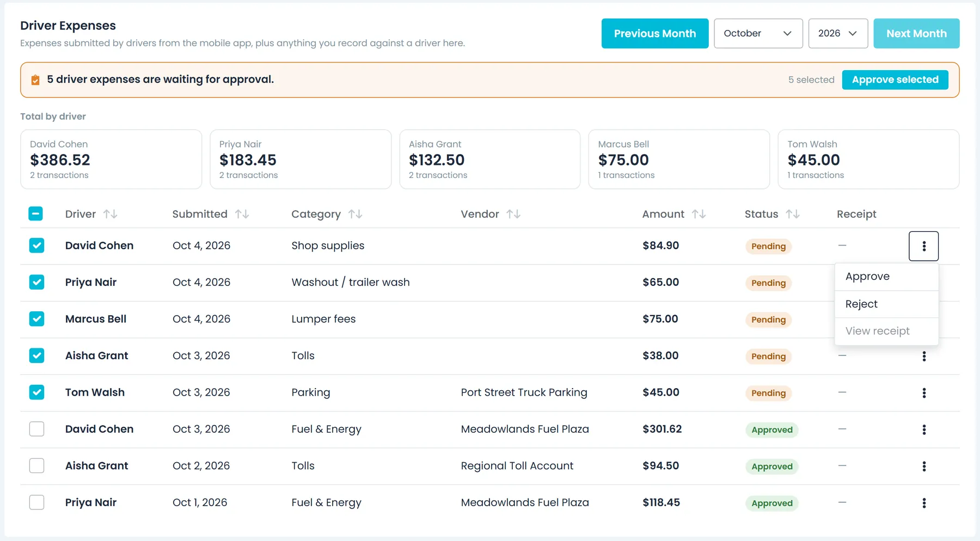Sort by Vendor column arrows
980x541 pixels.
pyautogui.click(x=513, y=214)
